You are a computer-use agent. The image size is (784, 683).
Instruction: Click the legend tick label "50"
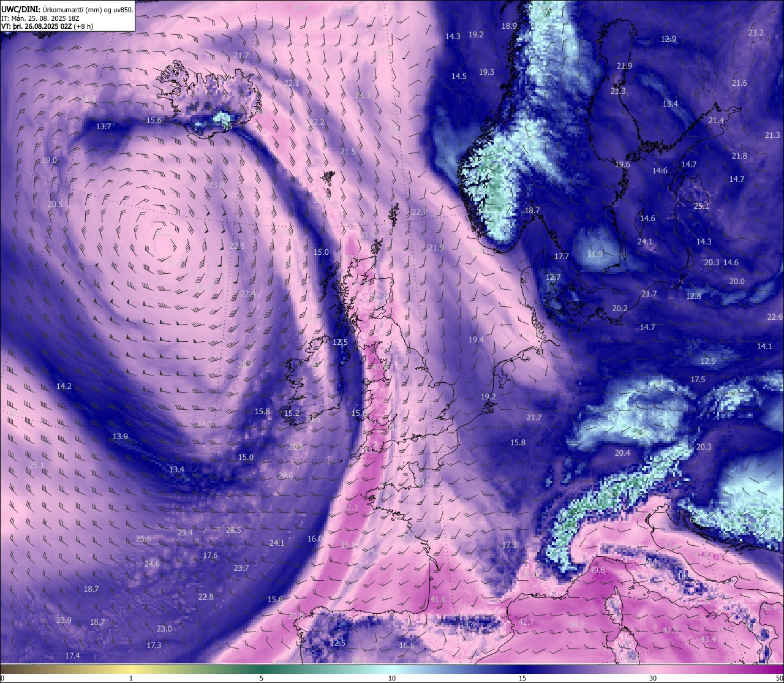778,678
